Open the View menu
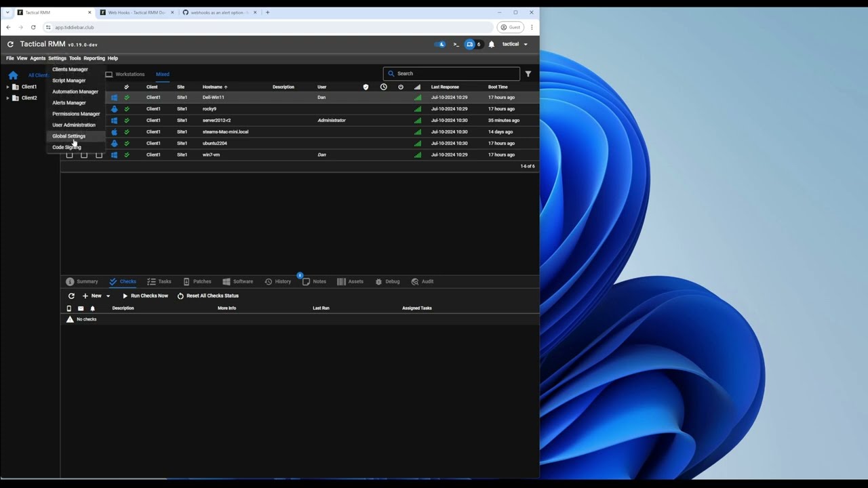Image resolution: width=868 pixels, height=488 pixels. 22,58
